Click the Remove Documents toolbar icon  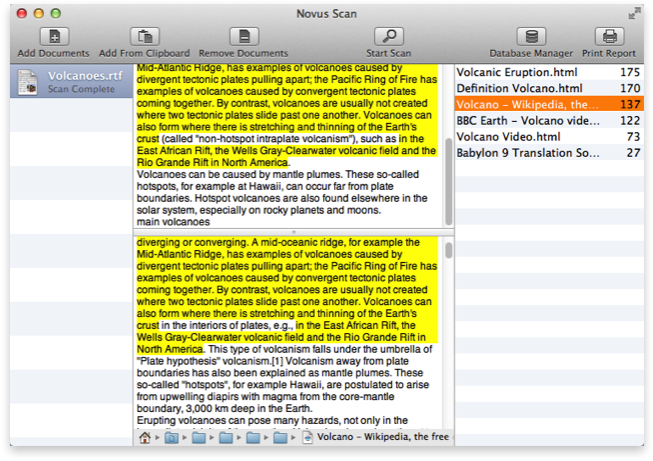point(244,37)
